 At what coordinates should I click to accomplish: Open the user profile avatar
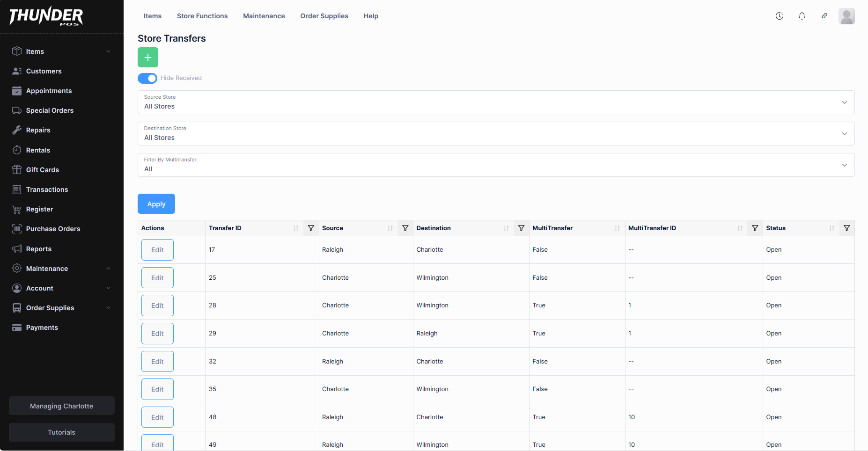click(846, 16)
